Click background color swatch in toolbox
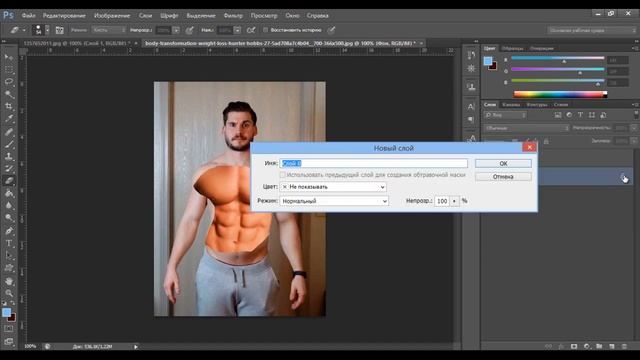640x360 pixels. point(12,317)
